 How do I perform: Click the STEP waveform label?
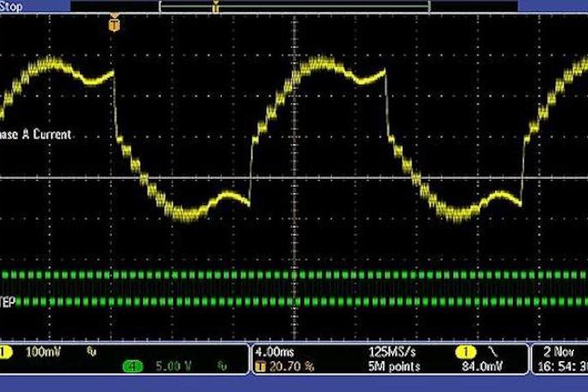pos(7,302)
